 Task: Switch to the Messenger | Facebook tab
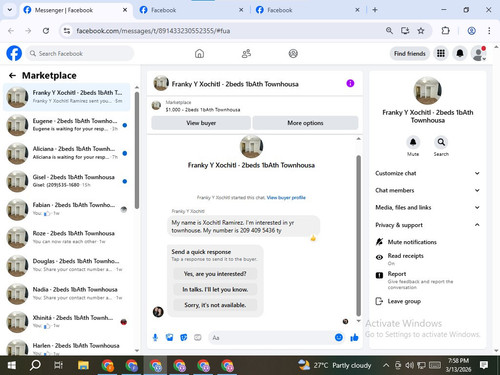coord(76,10)
